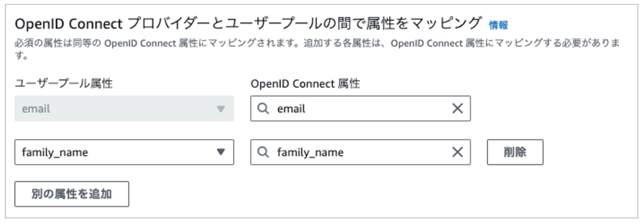Open the family_name user pool attribute selector
644x224 pixels.
click(x=124, y=152)
